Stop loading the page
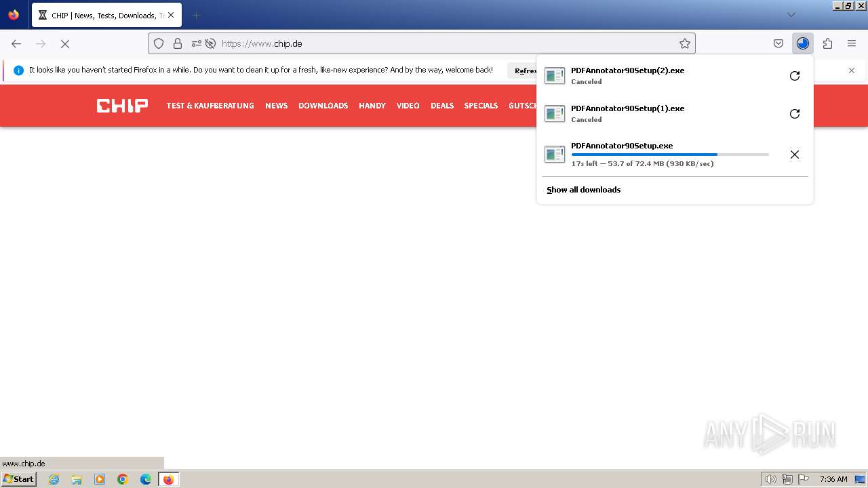The image size is (868, 488). [x=65, y=43]
